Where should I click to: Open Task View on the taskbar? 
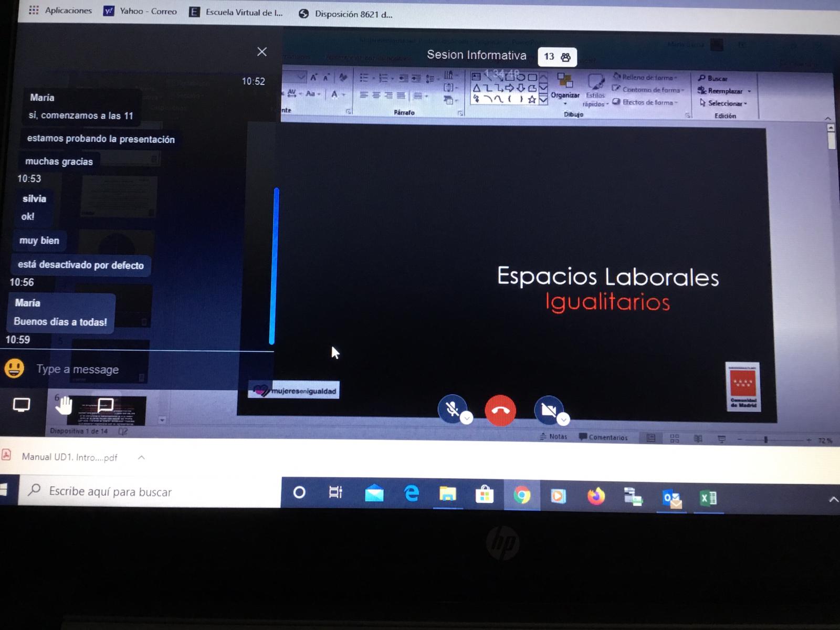[335, 492]
